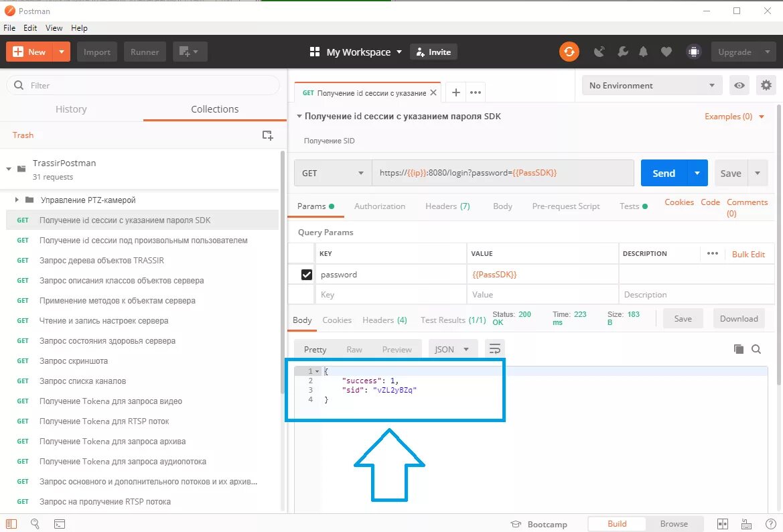This screenshot has height=532, width=783.
Task: Open the Edit menu
Action: (30, 28)
